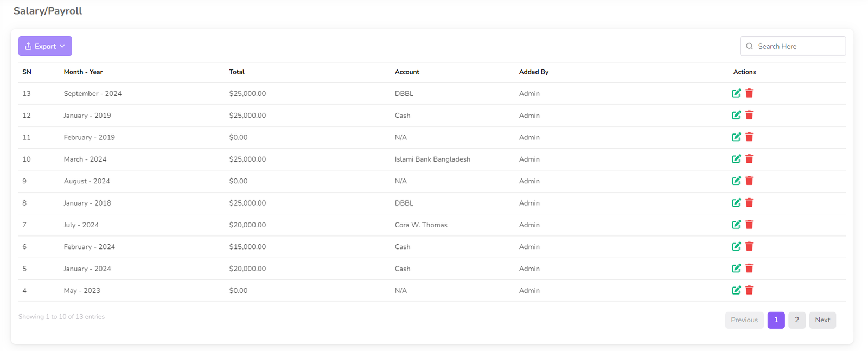Screen dimensions: 868x351
Task: Delete the January - 2024 payroll entry
Action: [749, 269]
